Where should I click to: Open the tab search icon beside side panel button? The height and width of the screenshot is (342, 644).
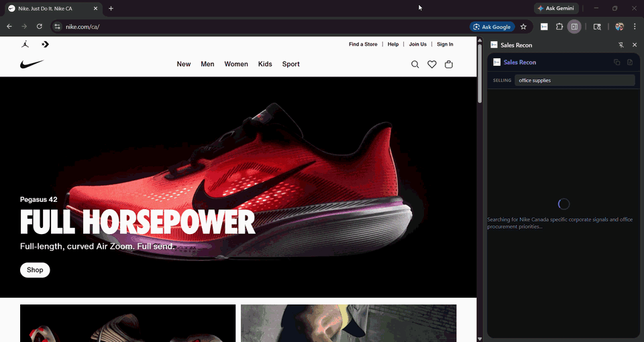pos(597,27)
